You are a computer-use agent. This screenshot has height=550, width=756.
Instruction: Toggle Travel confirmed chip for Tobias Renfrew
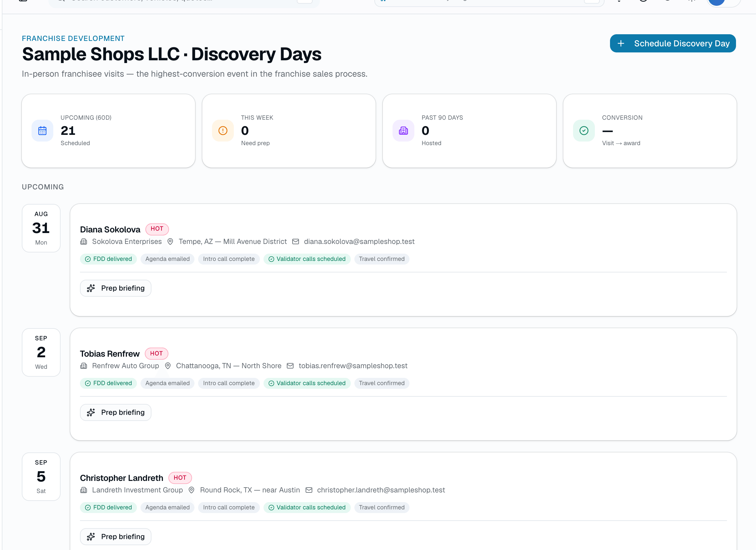[x=382, y=383]
